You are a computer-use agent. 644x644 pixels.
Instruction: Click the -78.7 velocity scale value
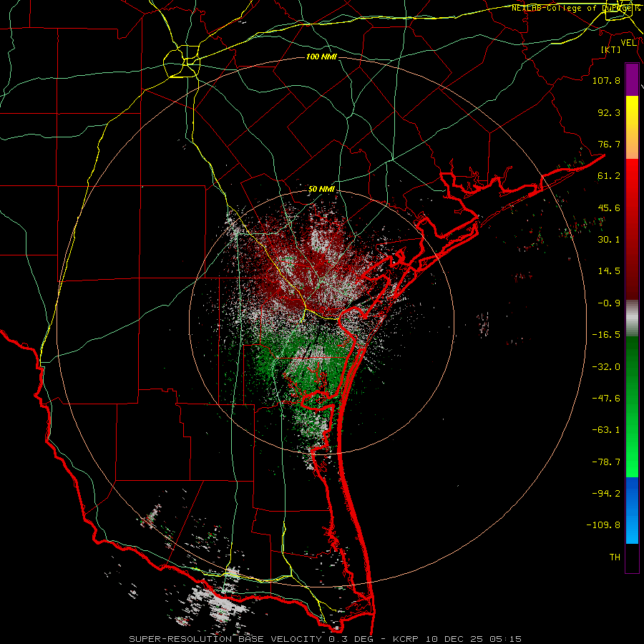[606, 462]
